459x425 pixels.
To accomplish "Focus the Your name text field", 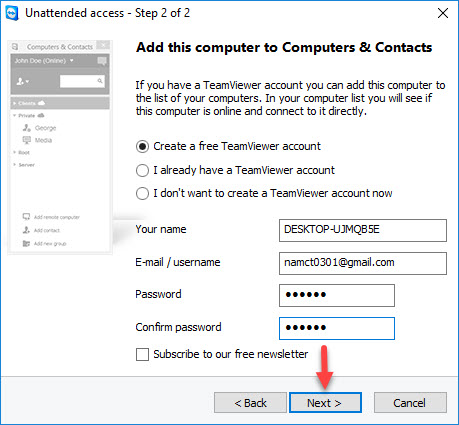I will (363, 230).
